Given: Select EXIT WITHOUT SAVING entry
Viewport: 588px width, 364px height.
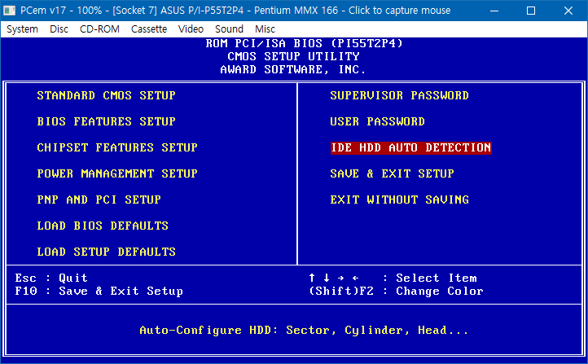Looking at the screenshot, I should (399, 200).
